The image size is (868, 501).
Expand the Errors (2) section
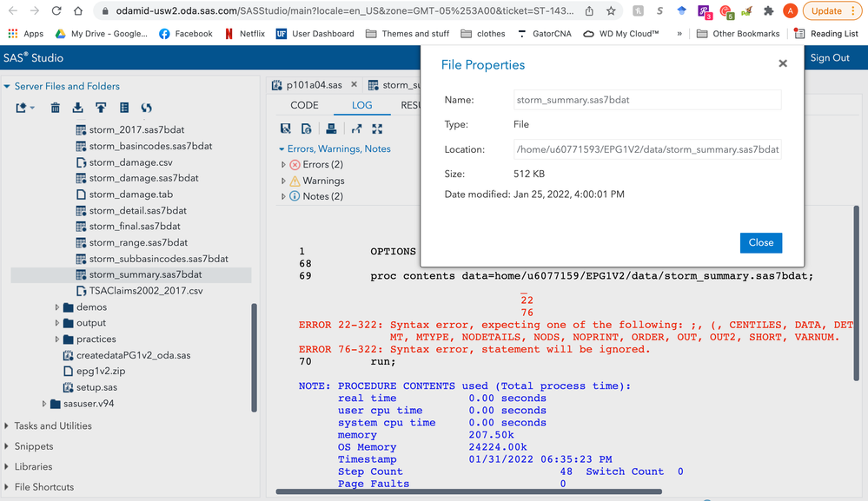[x=283, y=165]
